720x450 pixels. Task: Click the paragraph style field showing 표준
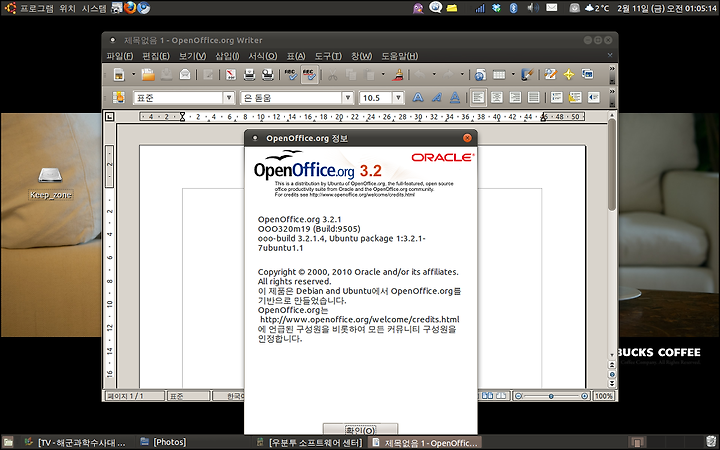tap(179, 98)
